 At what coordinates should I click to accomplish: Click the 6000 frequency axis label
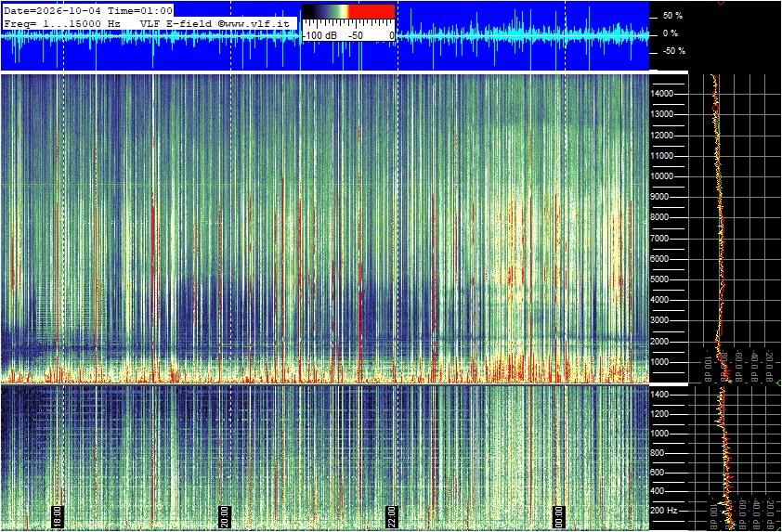pos(659,259)
